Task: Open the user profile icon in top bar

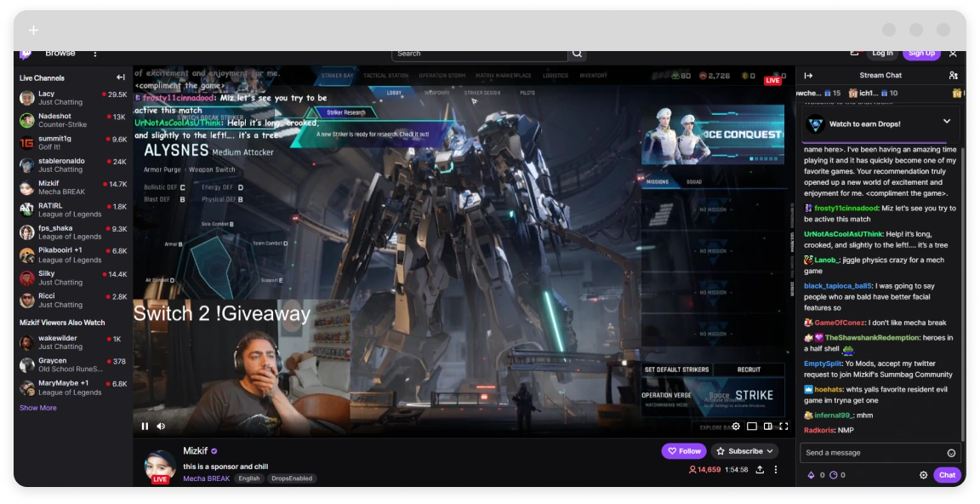Action: point(953,54)
